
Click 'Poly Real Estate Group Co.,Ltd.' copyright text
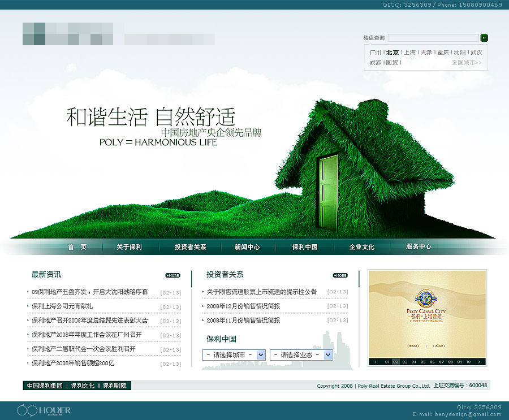coord(394,386)
